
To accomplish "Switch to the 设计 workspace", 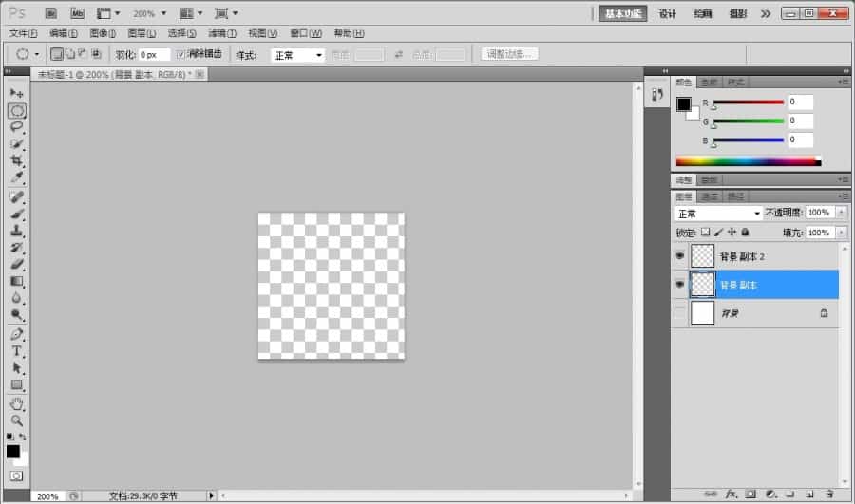I will (x=668, y=14).
